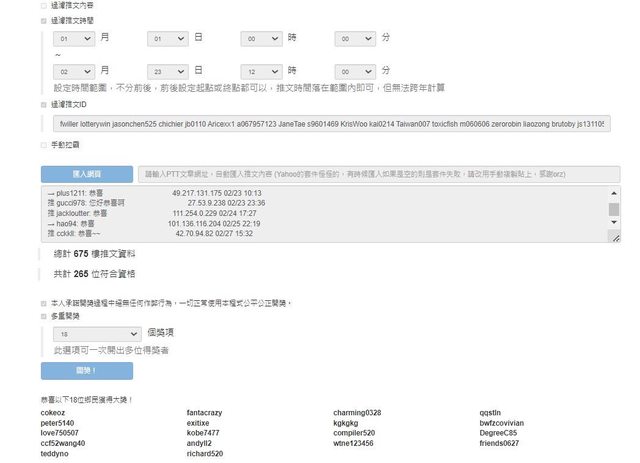Image resolution: width=640 pixels, height=463 pixels.
Task: Tick the 手動扣霸 checkbox
Action: 43,145
